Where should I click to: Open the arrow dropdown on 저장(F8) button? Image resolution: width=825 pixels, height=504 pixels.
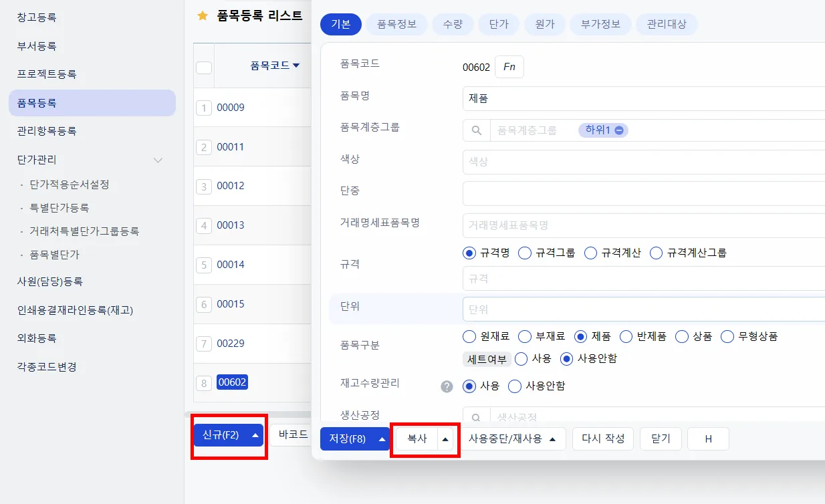(382, 439)
